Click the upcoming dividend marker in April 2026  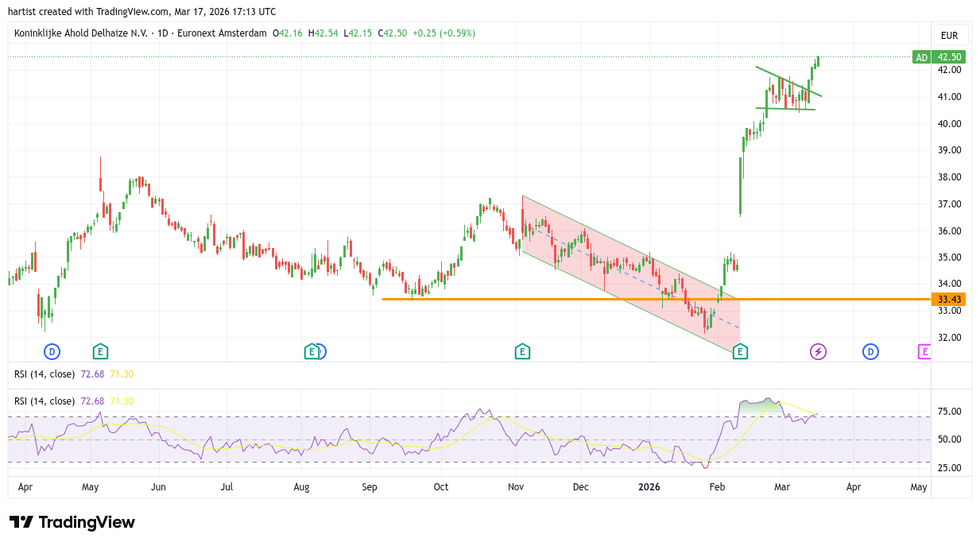point(870,351)
